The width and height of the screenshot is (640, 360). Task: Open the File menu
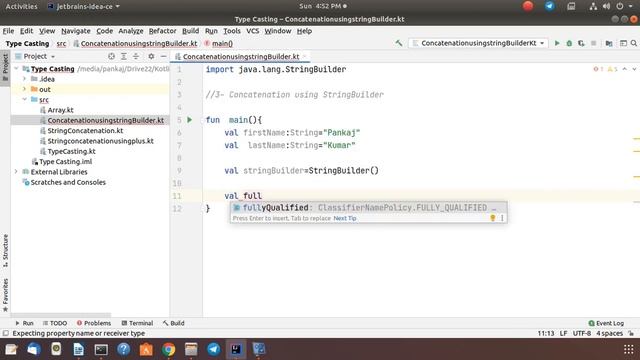click(x=8, y=31)
